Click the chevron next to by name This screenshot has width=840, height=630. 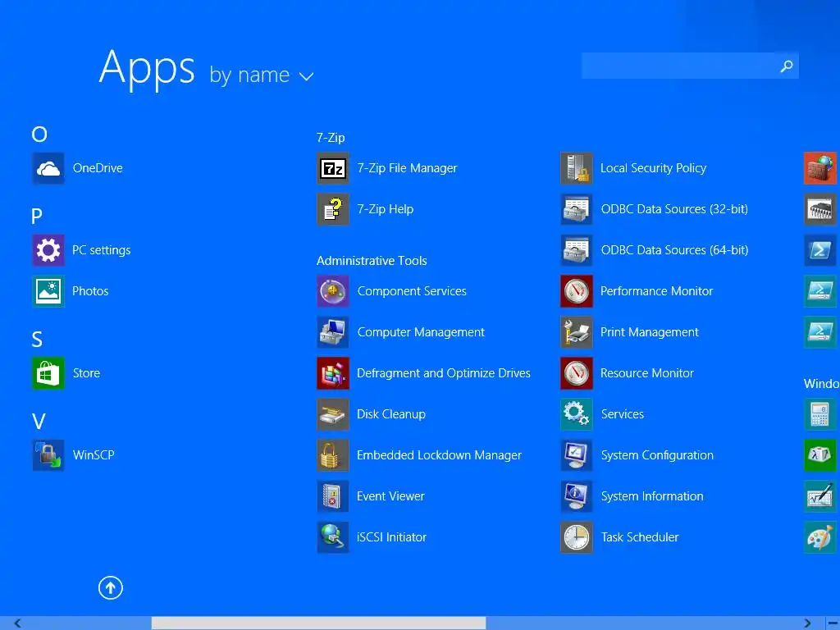tap(306, 76)
